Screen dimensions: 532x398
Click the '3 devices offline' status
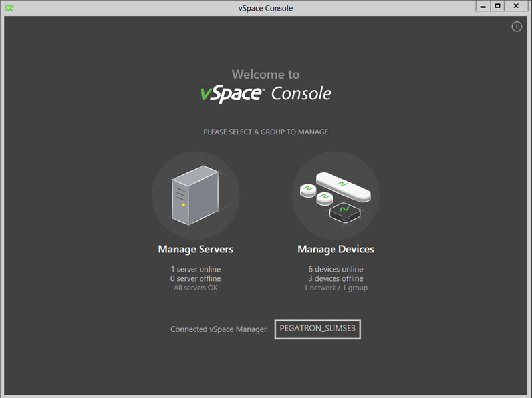point(336,278)
